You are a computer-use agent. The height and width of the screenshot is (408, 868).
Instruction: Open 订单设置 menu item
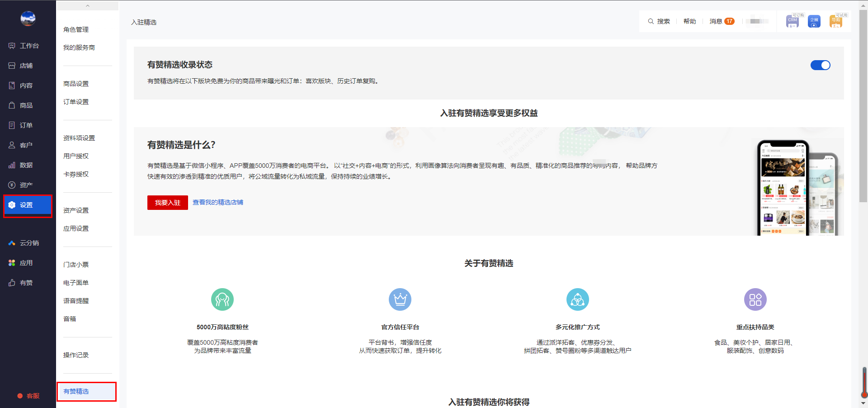coord(76,102)
